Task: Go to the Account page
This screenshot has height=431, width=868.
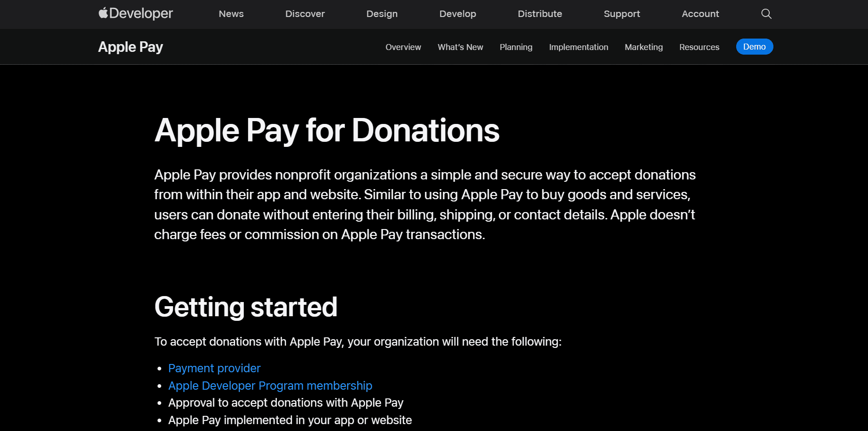Action: 700,14
